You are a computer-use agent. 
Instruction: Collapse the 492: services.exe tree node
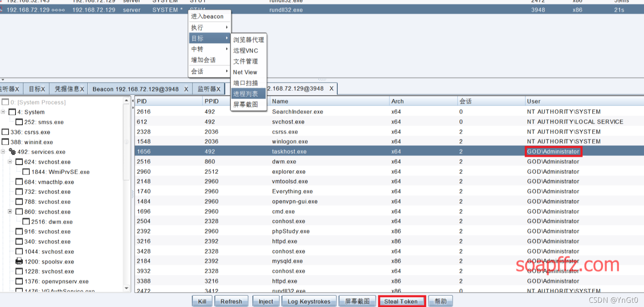(x=3, y=152)
